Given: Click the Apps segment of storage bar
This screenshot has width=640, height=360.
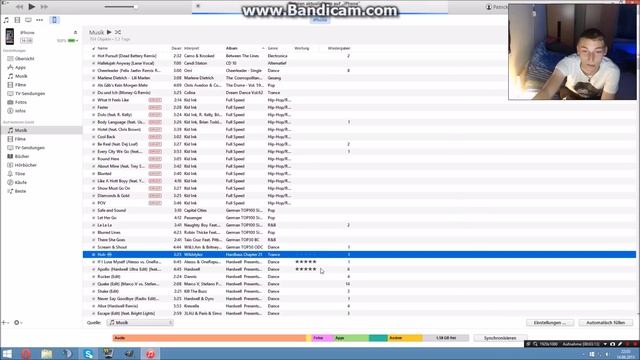Looking at the screenshot, I should click(351, 338).
